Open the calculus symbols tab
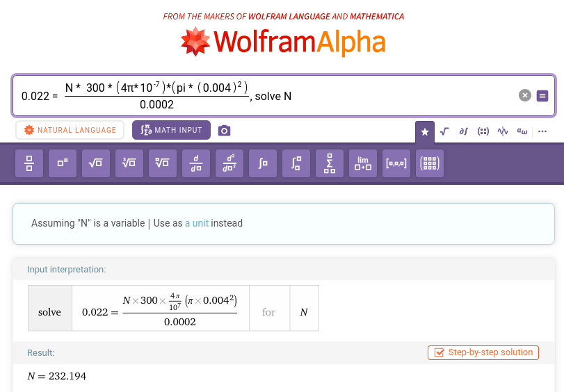564x392 pixels. (464, 131)
